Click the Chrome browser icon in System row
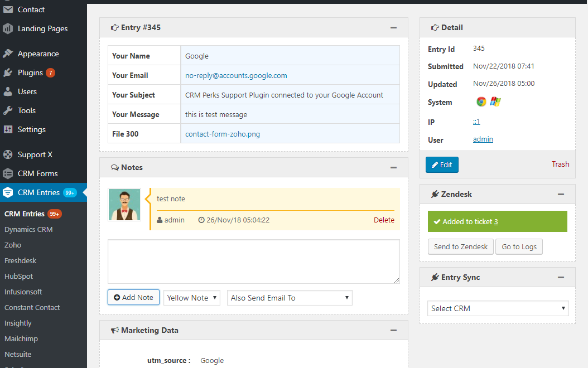The height and width of the screenshot is (368, 588). point(481,101)
